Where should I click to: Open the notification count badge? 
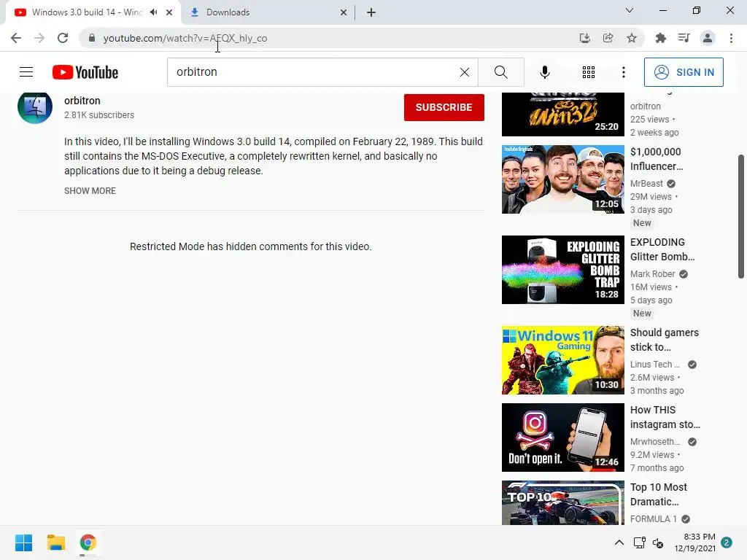click(x=727, y=542)
